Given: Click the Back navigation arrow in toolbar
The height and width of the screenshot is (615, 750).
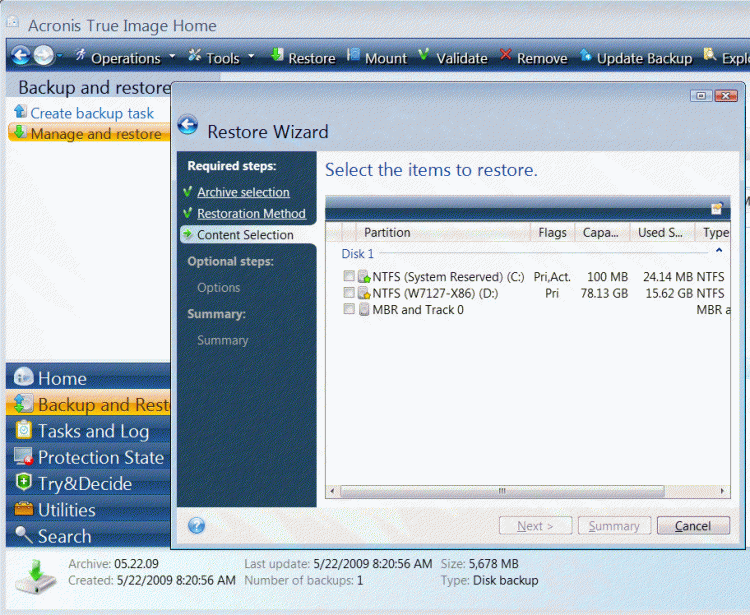Looking at the screenshot, I should (x=21, y=56).
